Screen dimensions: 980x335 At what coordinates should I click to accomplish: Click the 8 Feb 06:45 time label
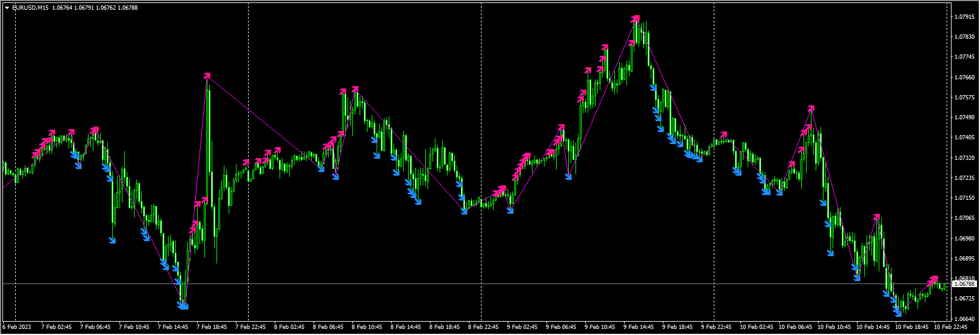click(328, 327)
